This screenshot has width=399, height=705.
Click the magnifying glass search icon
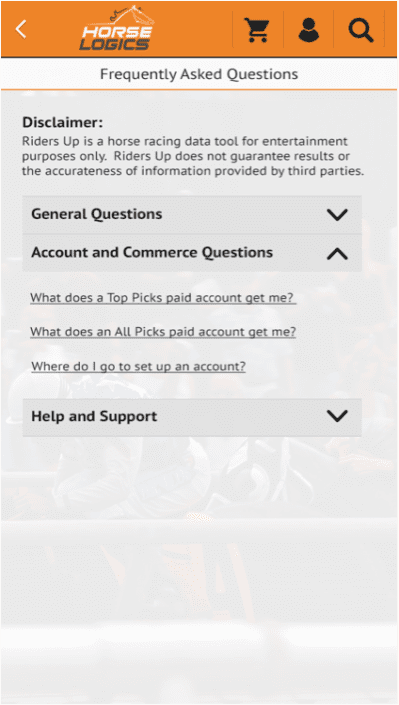click(361, 30)
